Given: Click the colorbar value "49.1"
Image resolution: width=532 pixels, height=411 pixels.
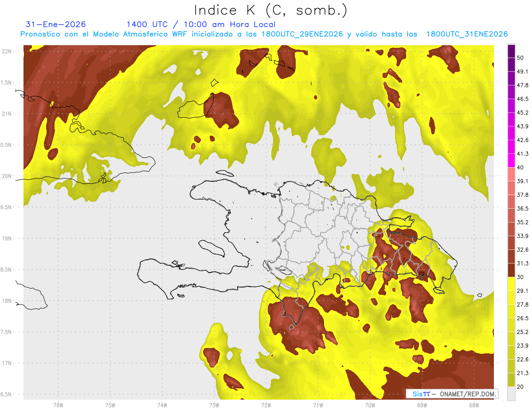Looking at the screenshot, I should [523, 71].
